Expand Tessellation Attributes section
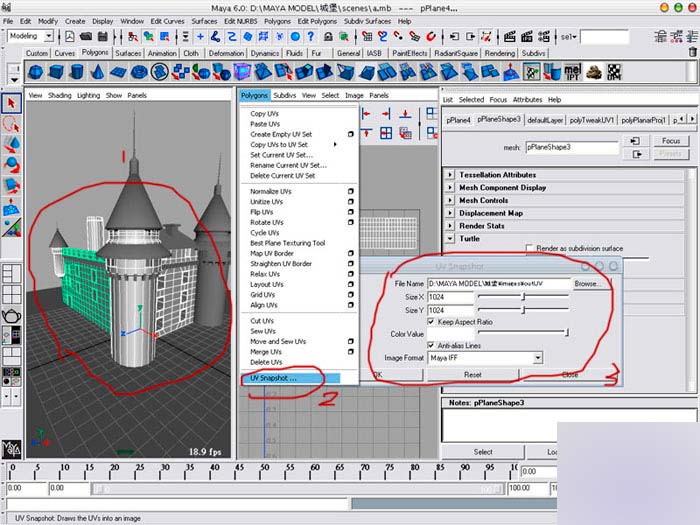The height and width of the screenshot is (525, 700). tap(450, 175)
